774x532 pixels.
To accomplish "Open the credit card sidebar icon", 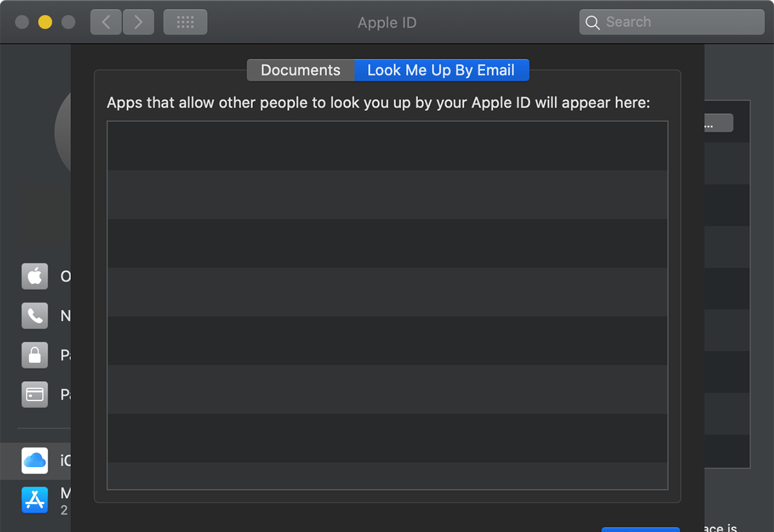I will pos(35,394).
